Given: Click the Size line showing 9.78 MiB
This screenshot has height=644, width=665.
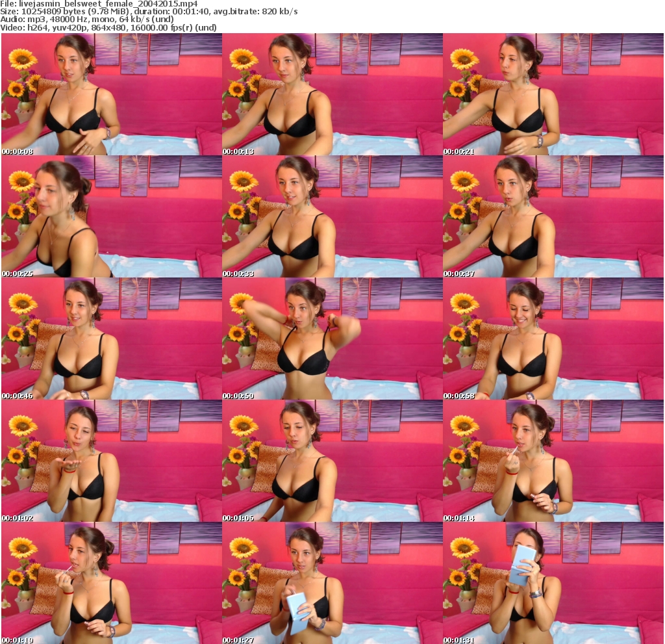Looking at the screenshot, I should pos(149,12).
